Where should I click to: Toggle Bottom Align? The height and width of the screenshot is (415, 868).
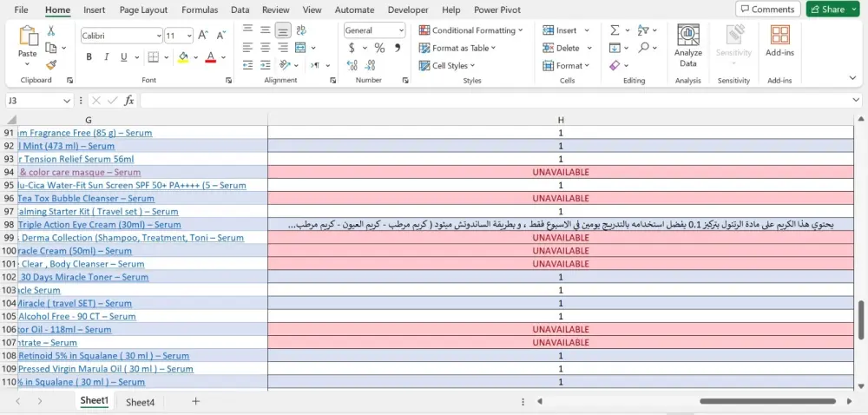coord(283,30)
